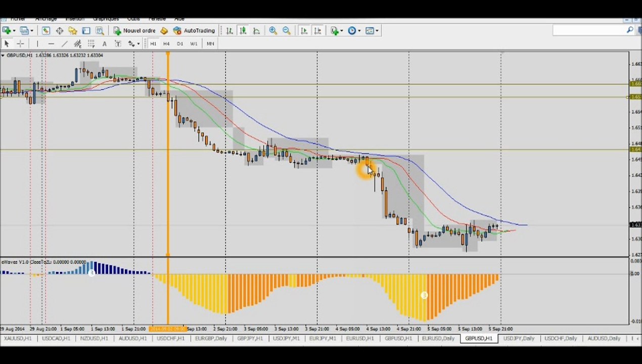
Task: Click the search magnifier icon
Action: click(630, 30)
